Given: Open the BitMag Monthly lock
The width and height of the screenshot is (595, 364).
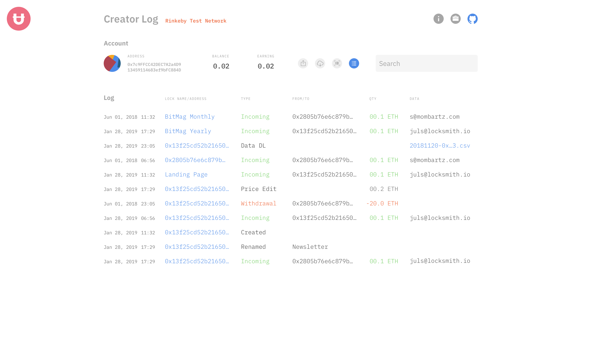Looking at the screenshot, I should pos(190,117).
